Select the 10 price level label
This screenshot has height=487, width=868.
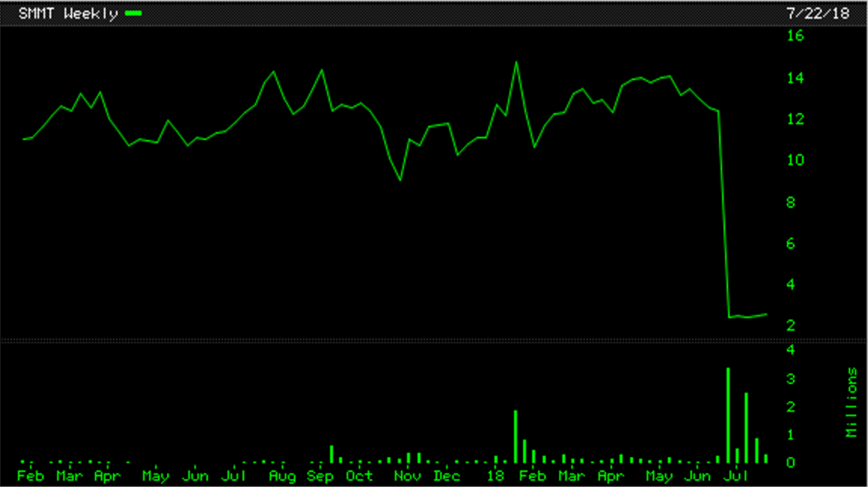coord(795,160)
